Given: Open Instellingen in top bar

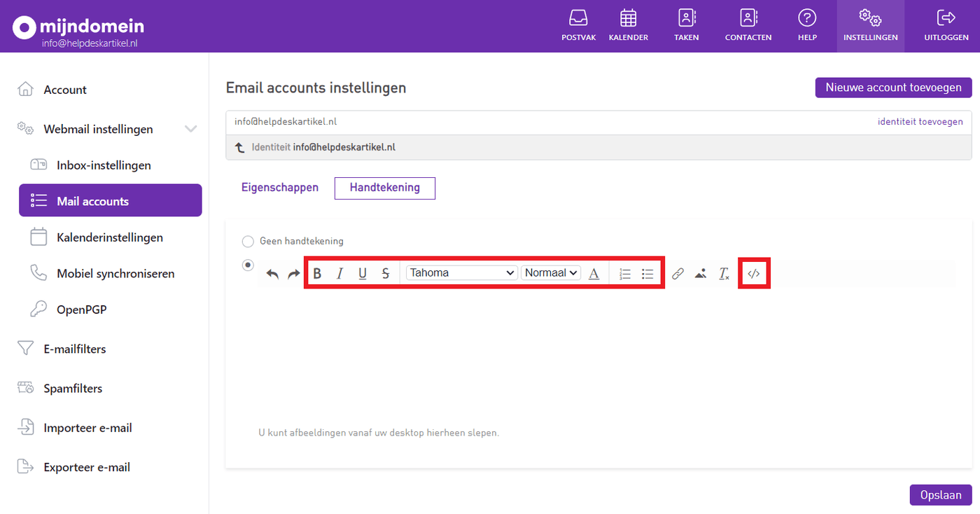Looking at the screenshot, I should pos(871,26).
